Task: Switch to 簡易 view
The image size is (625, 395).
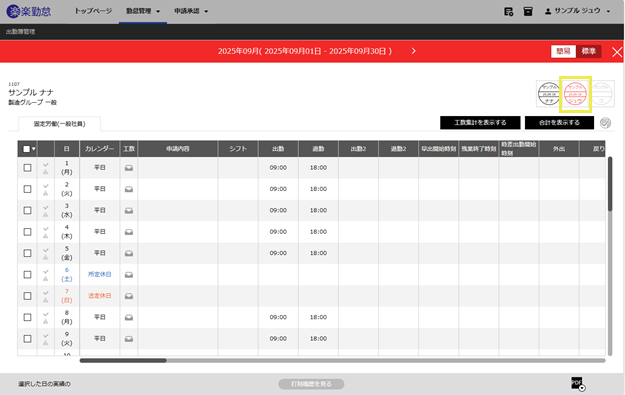Action: point(563,51)
